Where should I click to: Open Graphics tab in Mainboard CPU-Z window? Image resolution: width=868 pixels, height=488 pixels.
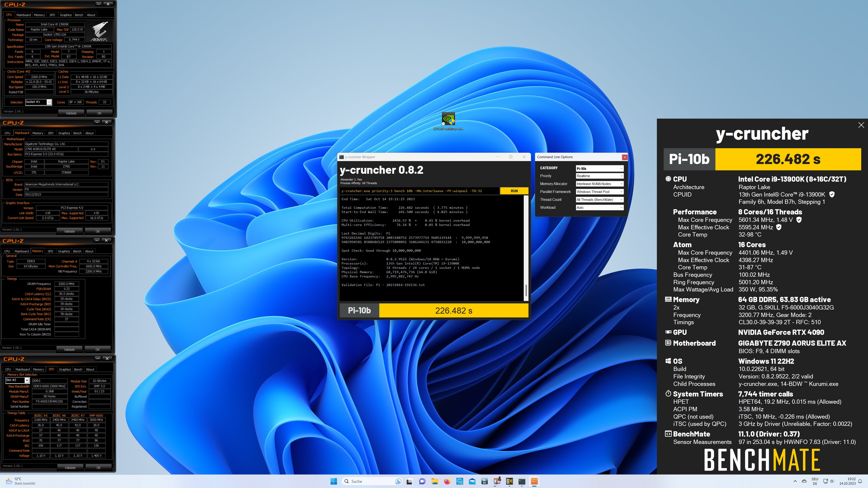pos(64,133)
